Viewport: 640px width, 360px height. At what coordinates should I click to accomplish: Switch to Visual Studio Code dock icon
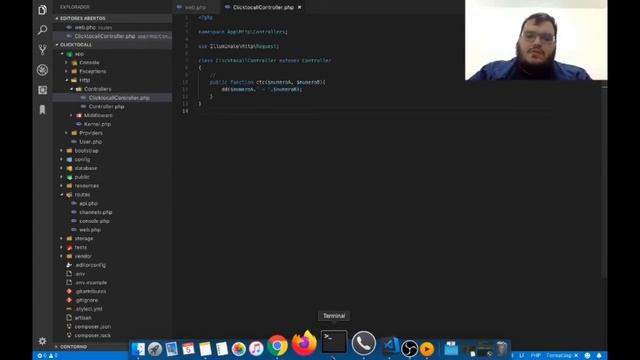click(x=390, y=346)
